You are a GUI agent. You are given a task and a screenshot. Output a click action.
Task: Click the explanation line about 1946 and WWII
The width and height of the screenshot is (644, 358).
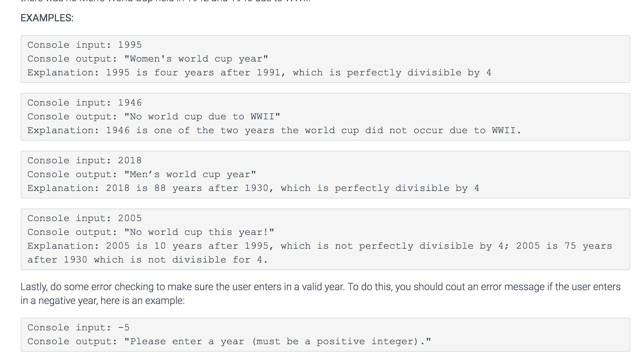[x=274, y=130]
